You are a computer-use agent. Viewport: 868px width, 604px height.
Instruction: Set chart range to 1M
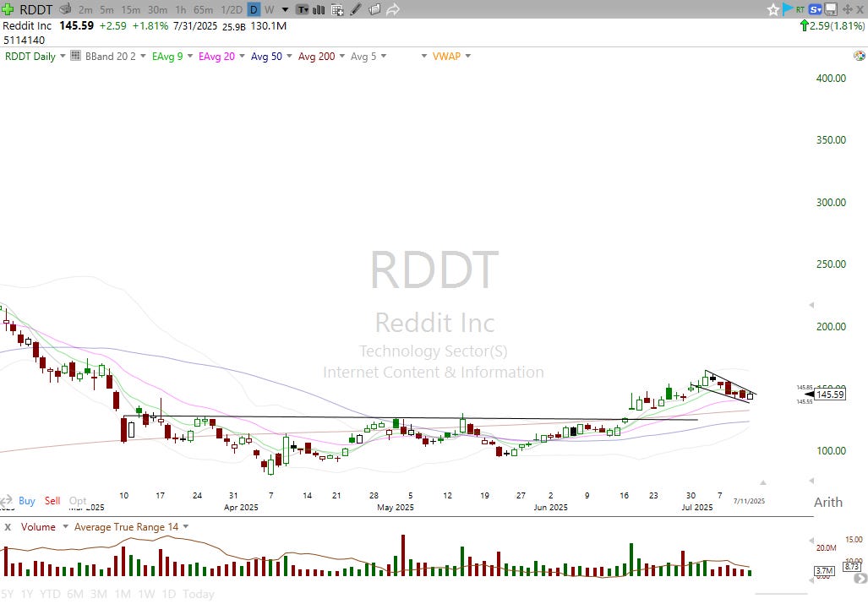tap(123, 594)
